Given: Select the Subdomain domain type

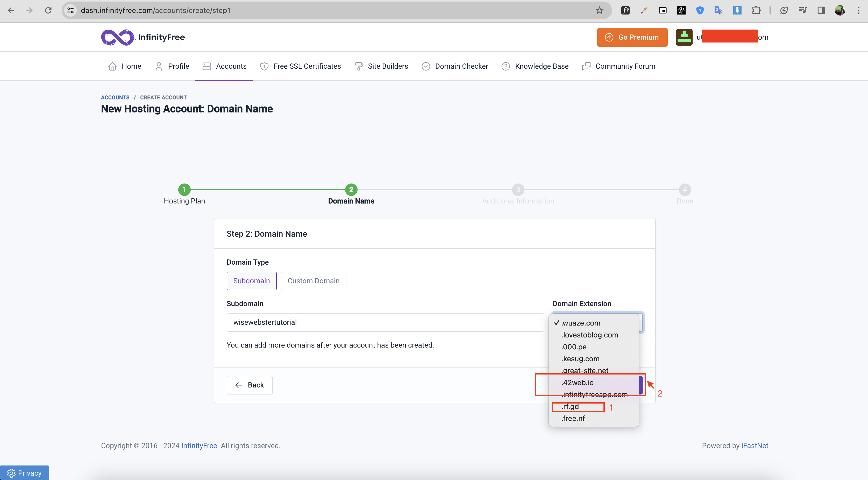Looking at the screenshot, I should click(x=251, y=281).
